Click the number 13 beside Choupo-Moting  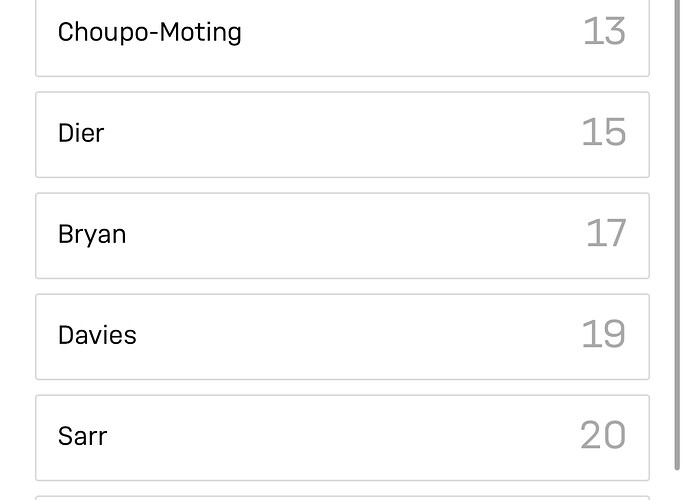point(605,31)
